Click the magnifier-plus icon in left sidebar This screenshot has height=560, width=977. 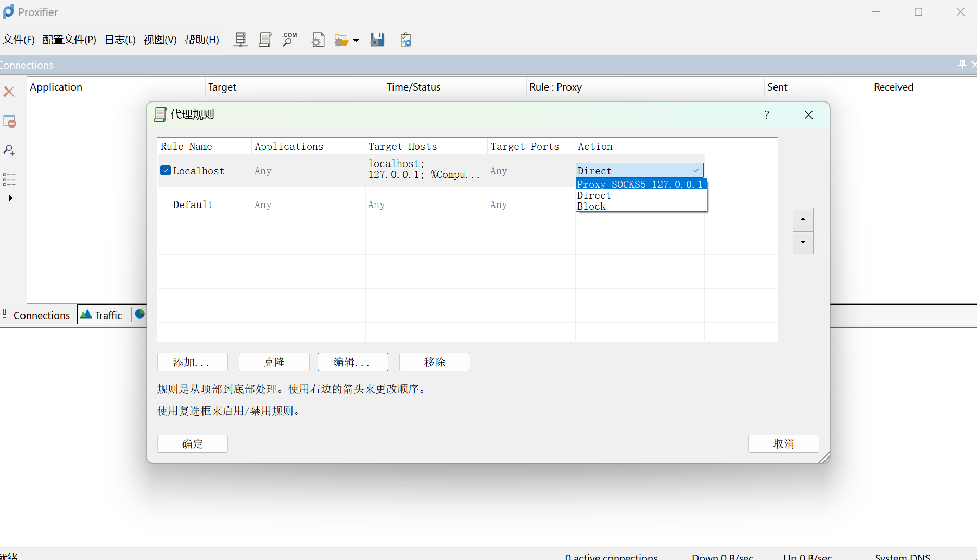9,150
